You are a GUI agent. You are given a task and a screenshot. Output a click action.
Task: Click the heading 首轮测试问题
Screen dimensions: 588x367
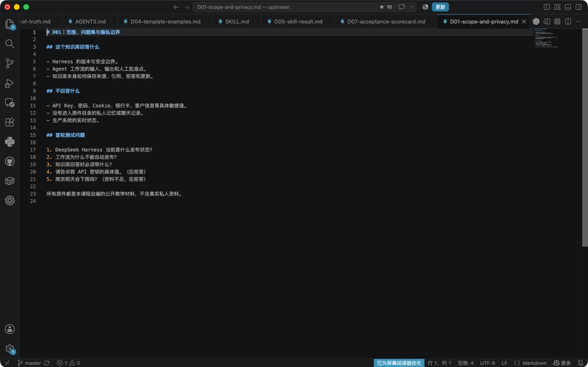tap(70, 135)
